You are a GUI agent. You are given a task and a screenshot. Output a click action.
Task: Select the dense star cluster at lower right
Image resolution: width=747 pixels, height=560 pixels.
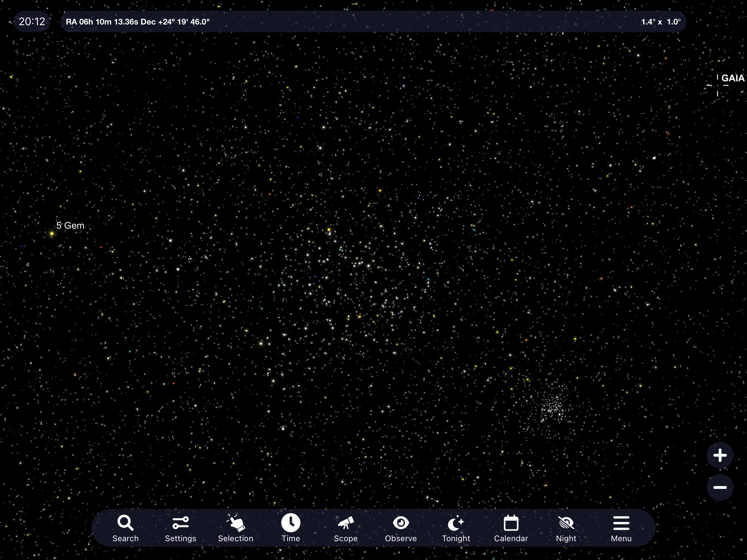point(552,407)
